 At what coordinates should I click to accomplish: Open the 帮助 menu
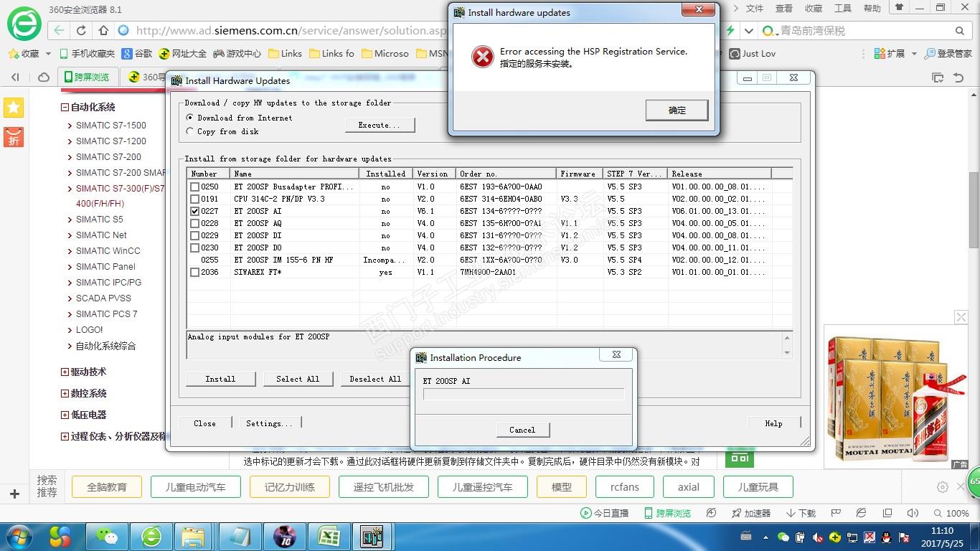872,9
